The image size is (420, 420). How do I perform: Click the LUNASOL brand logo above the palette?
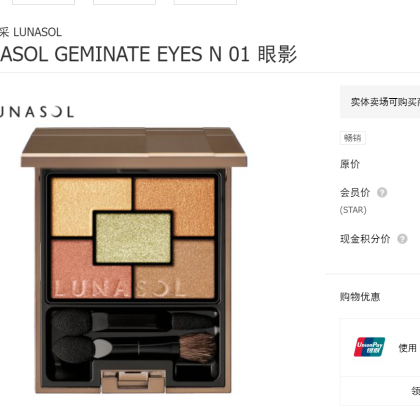pyautogui.click(x=37, y=112)
